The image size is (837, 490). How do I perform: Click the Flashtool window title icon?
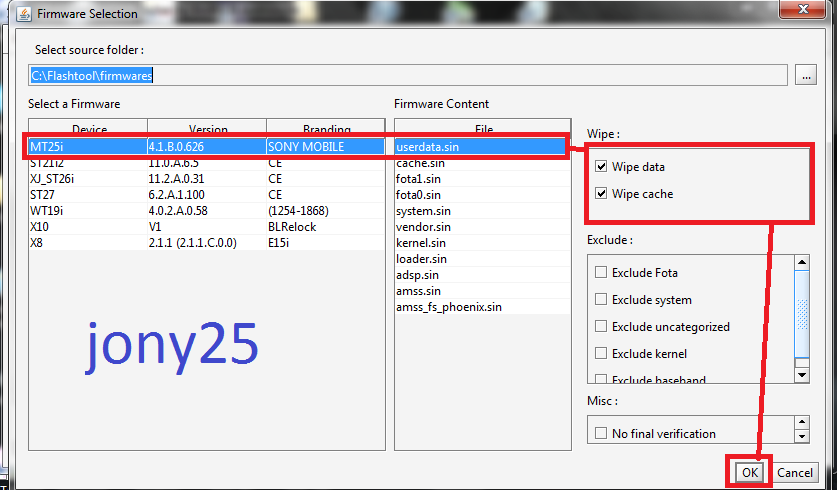pos(24,15)
